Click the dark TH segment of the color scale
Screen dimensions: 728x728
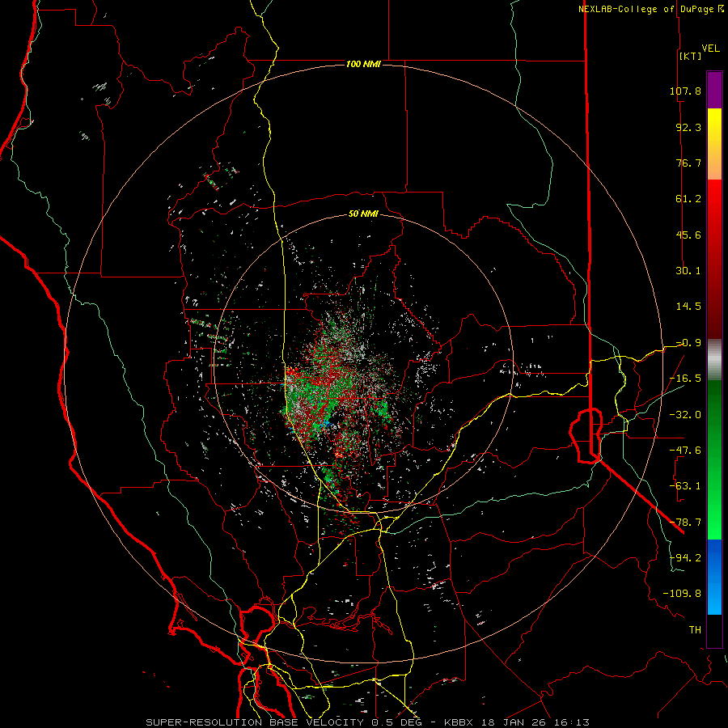point(714,631)
